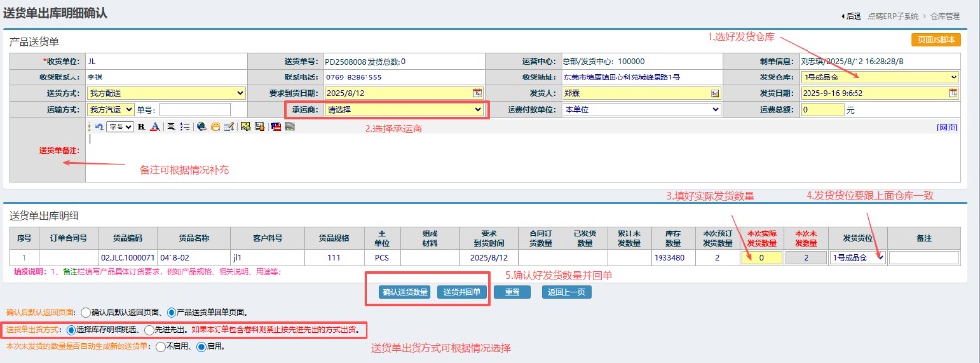The image size is (980, 363).
Task: Toggle bold formatting in remark editor
Action: click(x=142, y=127)
